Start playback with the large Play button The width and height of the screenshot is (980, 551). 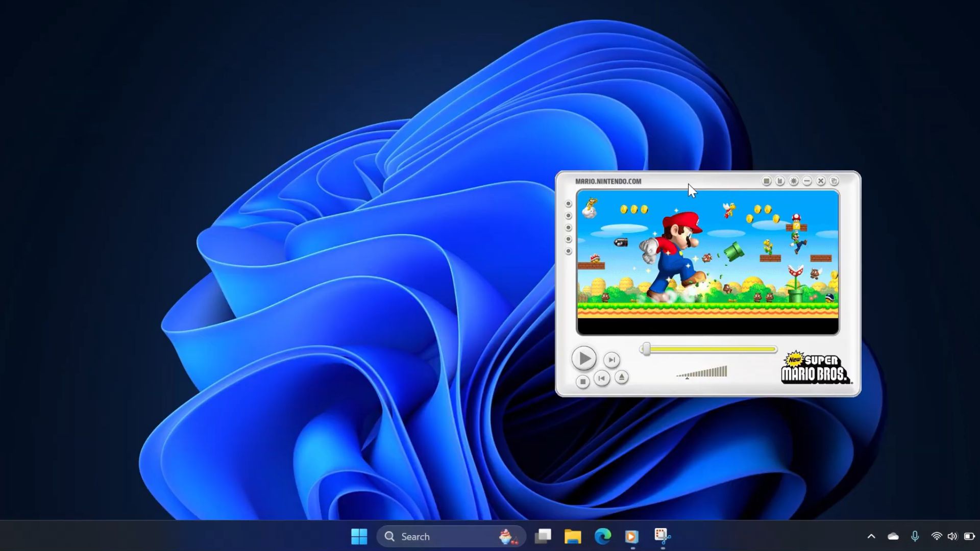pos(583,358)
